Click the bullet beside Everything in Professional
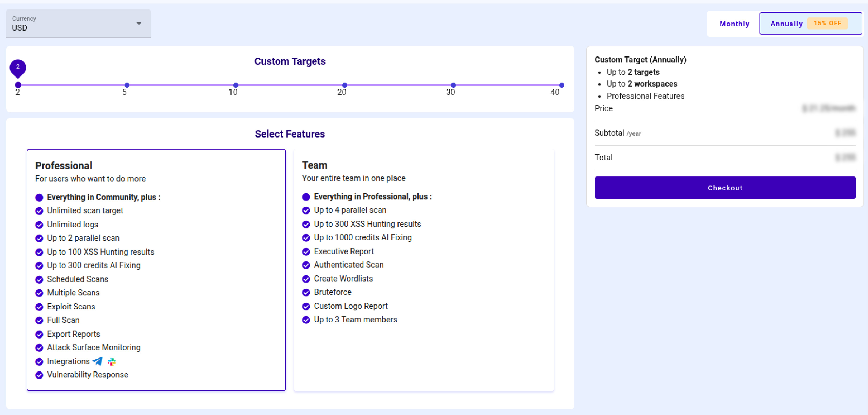868x415 pixels. [306, 197]
